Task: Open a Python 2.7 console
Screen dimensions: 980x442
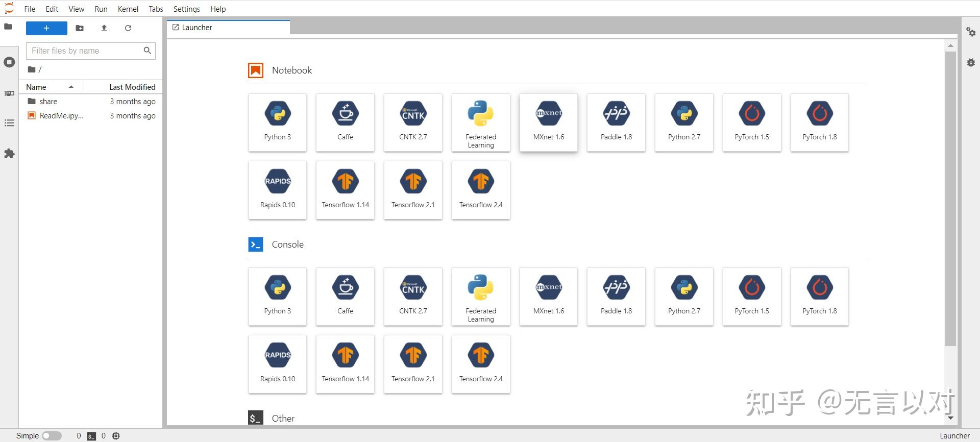Action: tap(684, 297)
